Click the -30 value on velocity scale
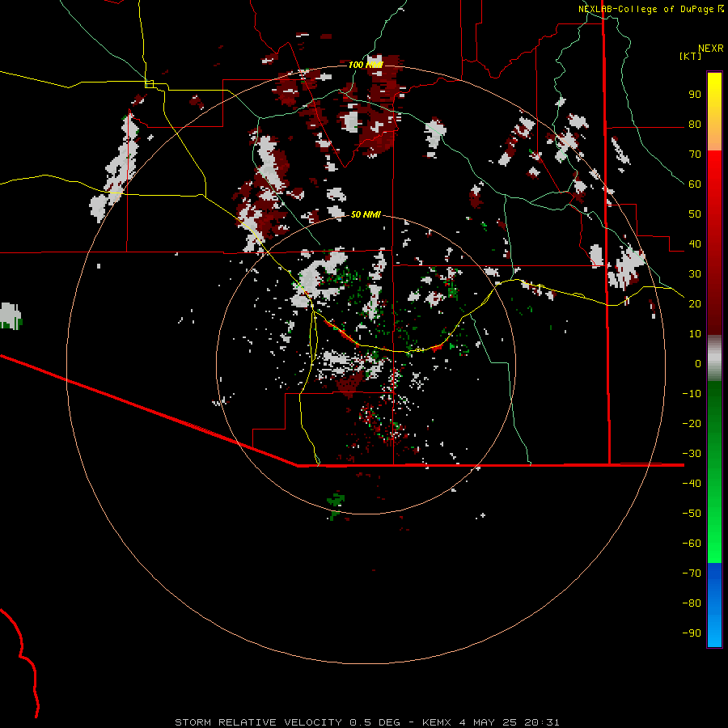728x728 pixels. [692, 454]
